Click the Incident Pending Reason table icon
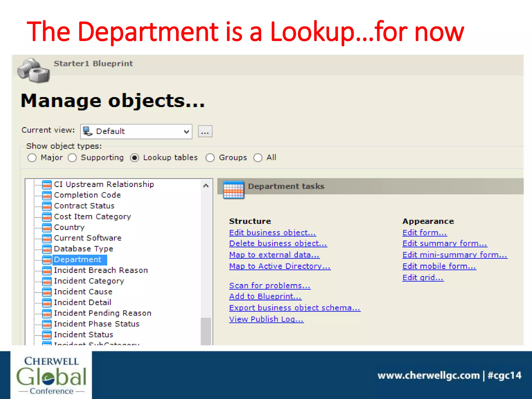The height and width of the screenshot is (399, 532). coord(47,313)
